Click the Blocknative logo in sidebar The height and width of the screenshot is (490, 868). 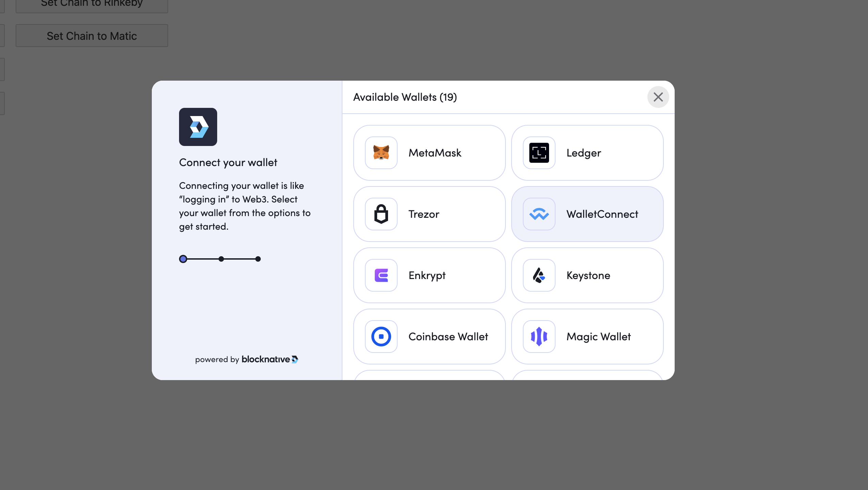[198, 127]
